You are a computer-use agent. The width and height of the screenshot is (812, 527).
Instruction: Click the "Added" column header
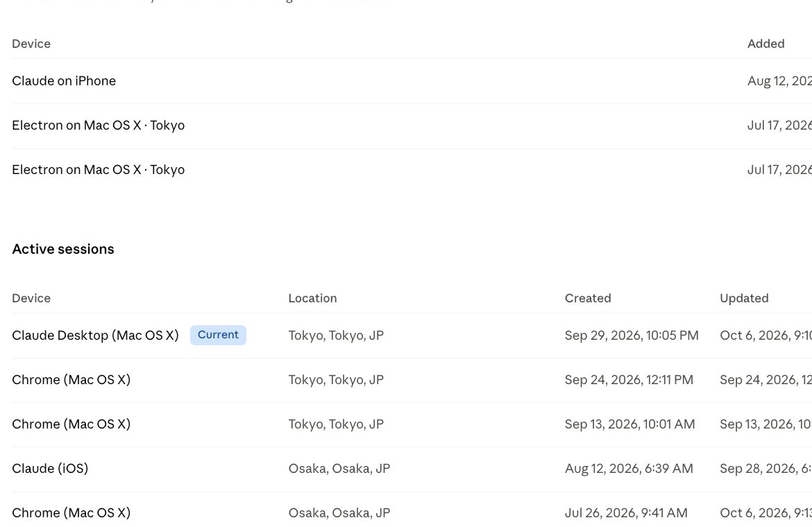pos(766,44)
